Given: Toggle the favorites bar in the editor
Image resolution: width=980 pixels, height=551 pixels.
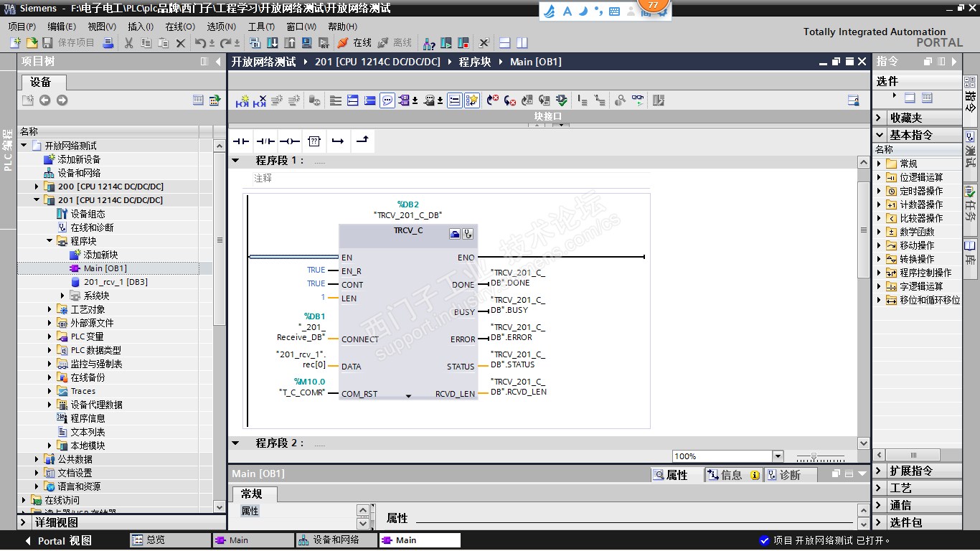Looking at the screenshot, I should (x=471, y=100).
